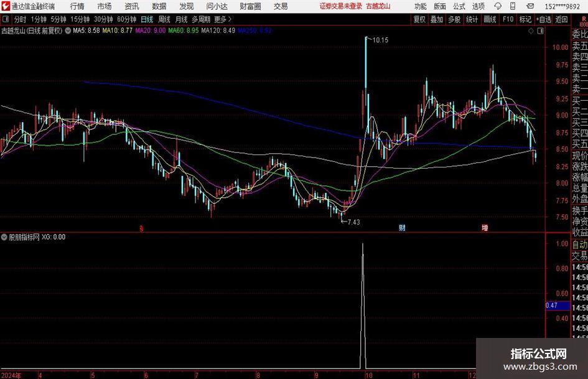Click the 叠加 overlay toolbar button
The image size is (588, 379).
coord(437,19)
